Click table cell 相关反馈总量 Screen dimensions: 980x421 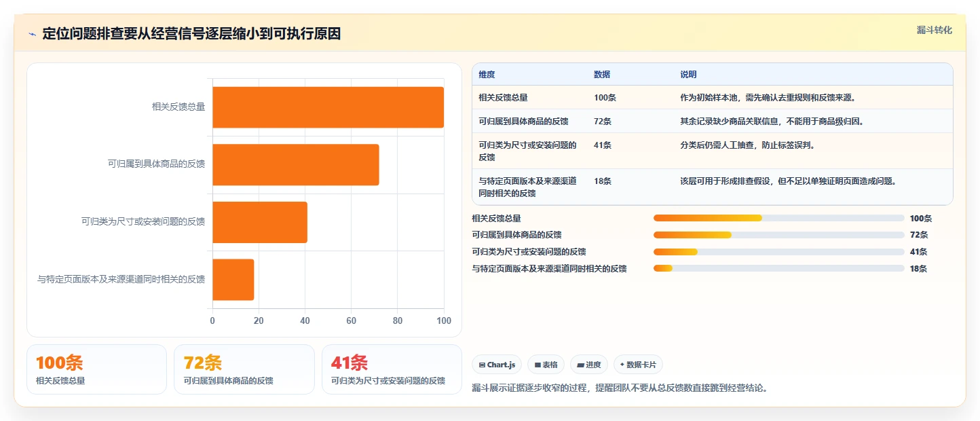click(503, 98)
